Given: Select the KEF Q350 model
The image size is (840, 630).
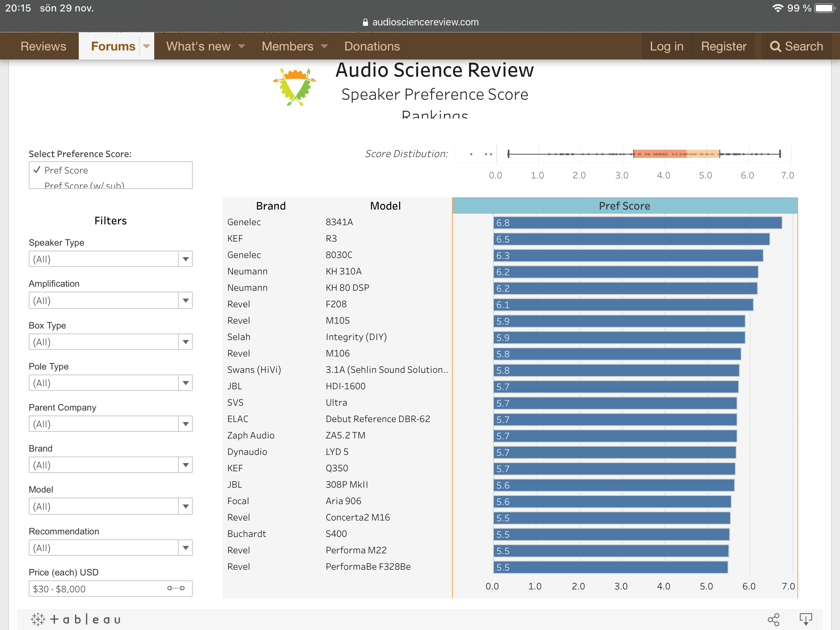Looking at the screenshot, I should tap(337, 468).
